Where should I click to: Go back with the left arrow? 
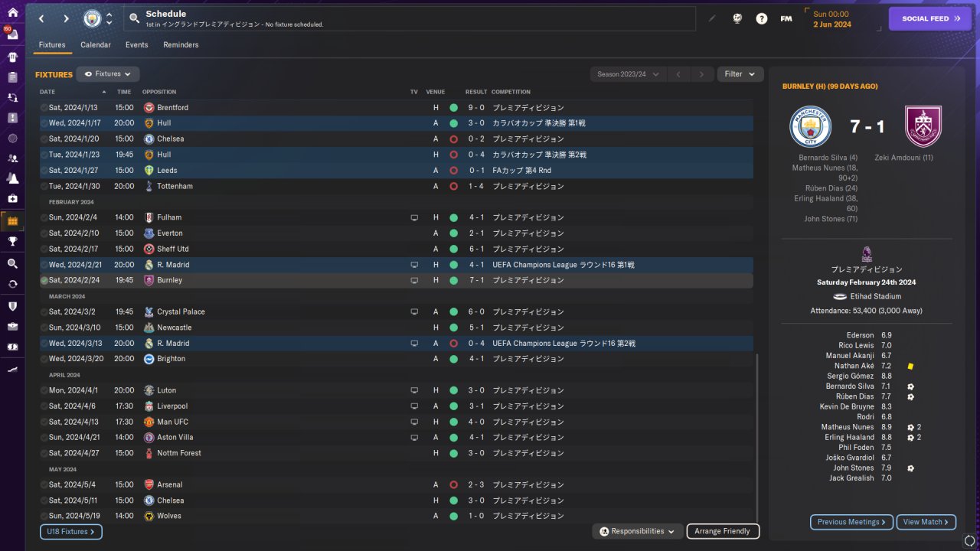coord(41,18)
